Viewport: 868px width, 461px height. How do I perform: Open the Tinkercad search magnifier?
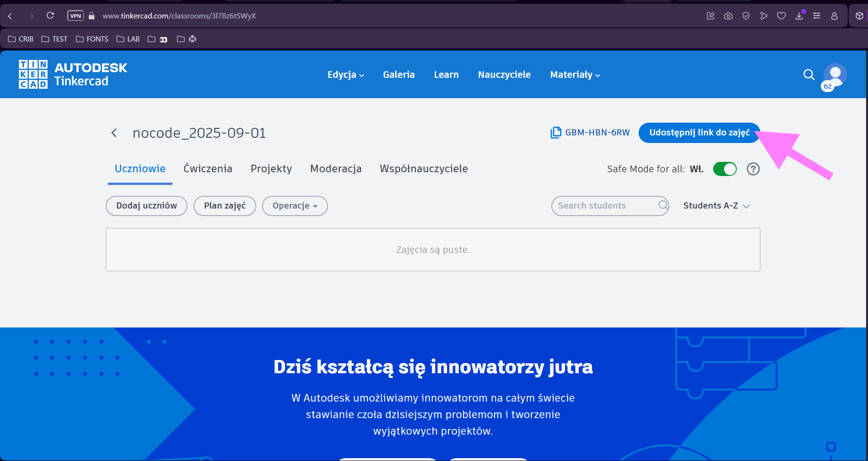click(809, 75)
